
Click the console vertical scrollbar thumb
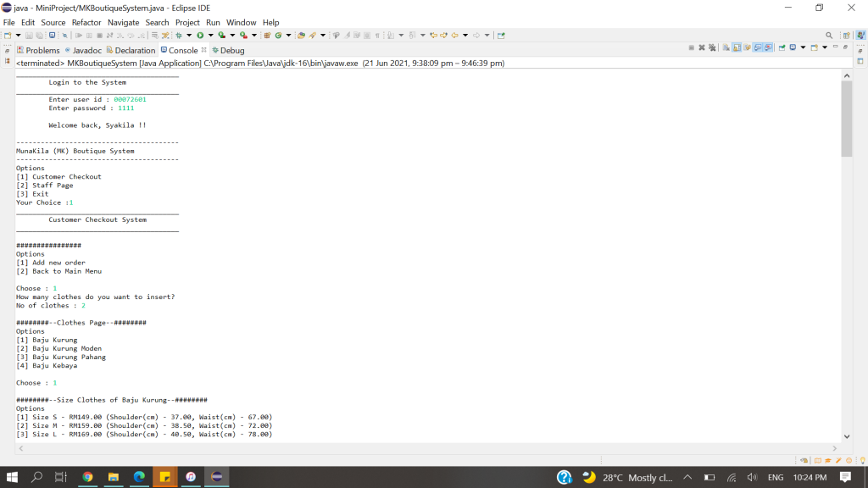pos(846,119)
